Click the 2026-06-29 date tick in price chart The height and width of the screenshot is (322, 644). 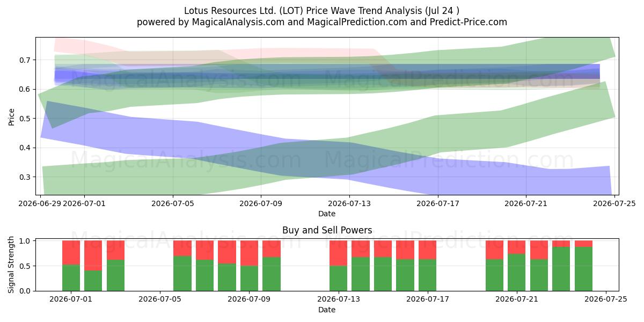tap(40, 203)
